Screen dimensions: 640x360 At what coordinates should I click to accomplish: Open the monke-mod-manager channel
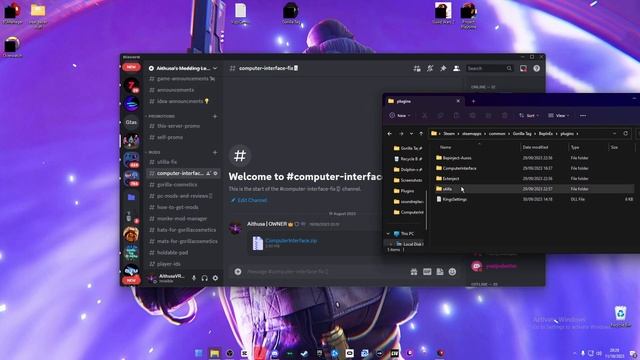coord(183,219)
